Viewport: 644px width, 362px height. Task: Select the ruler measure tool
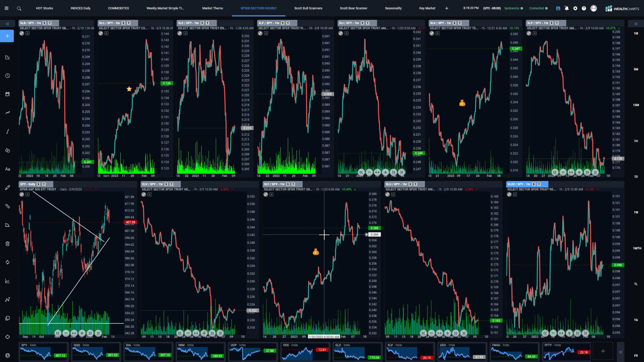(7, 206)
